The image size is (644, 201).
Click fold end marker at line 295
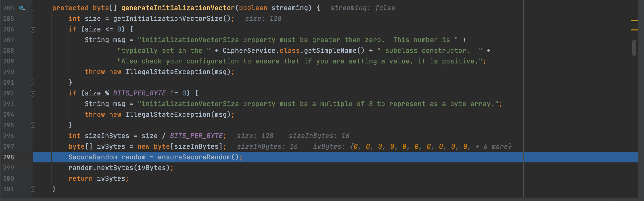point(33,125)
